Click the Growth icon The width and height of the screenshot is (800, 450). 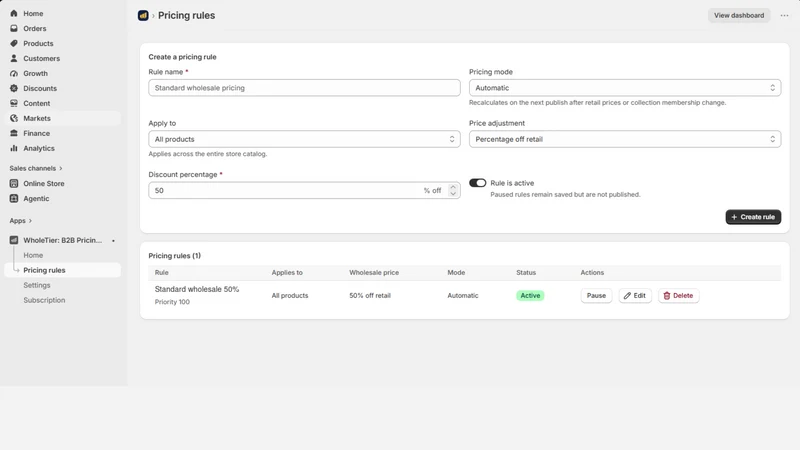pos(14,73)
